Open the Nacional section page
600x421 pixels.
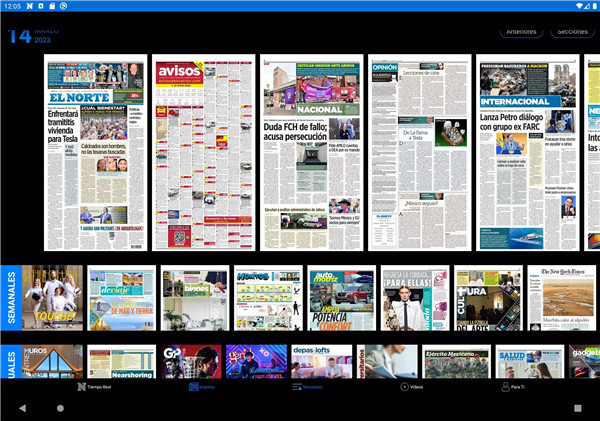(x=311, y=153)
